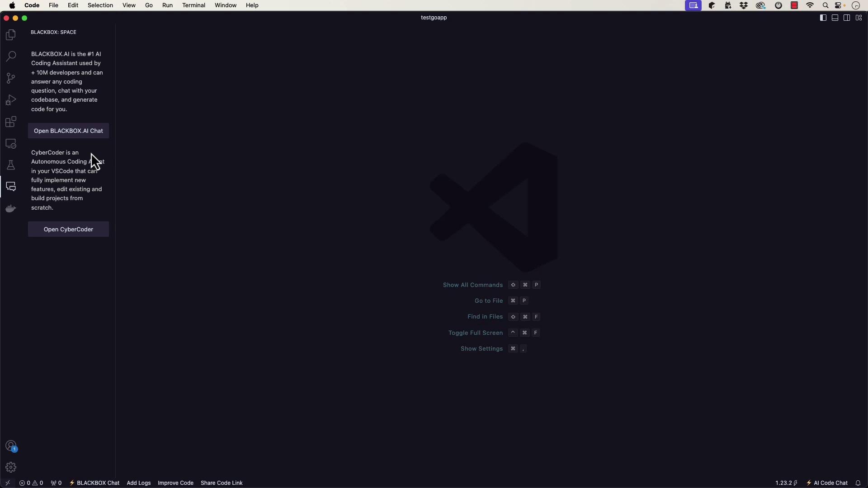Image resolution: width=868 pixels, height=488 pixels.
Task: Click Open BLACKBOX.AI Chat button
Action: (x=68, y=131)
